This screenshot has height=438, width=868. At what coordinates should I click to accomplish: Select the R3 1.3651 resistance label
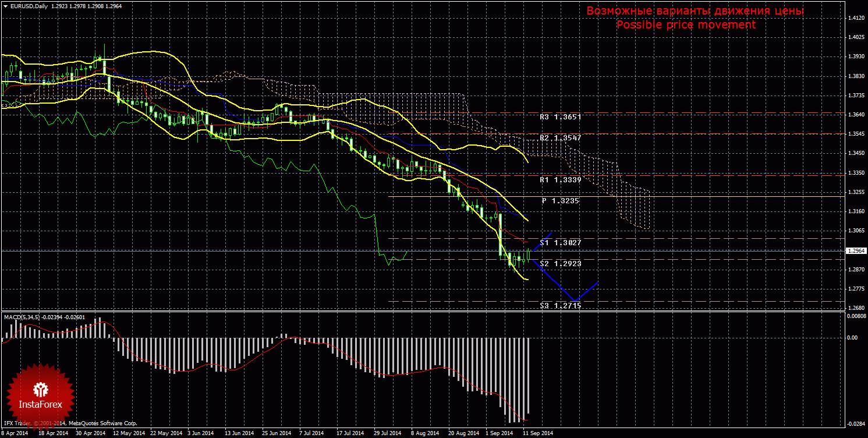pos(561,116)
